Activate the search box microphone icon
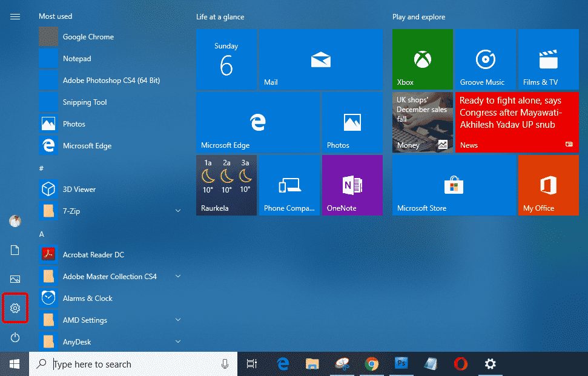The height and width of the screenshot is (376, 588). tap(225, 364)
